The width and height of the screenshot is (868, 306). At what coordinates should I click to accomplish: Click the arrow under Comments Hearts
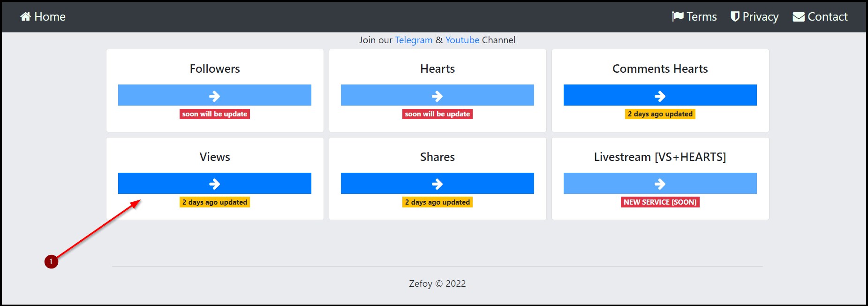(660, 96)
